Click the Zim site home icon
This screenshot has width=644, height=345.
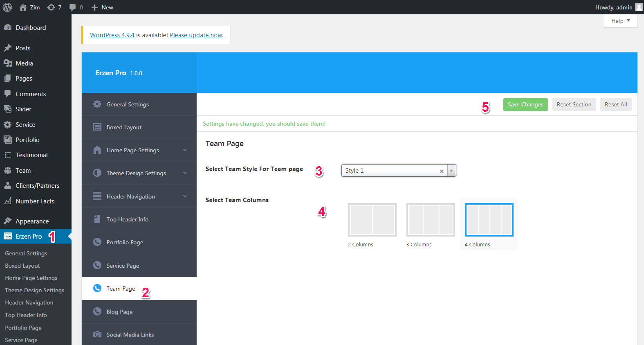coord(23,7)
